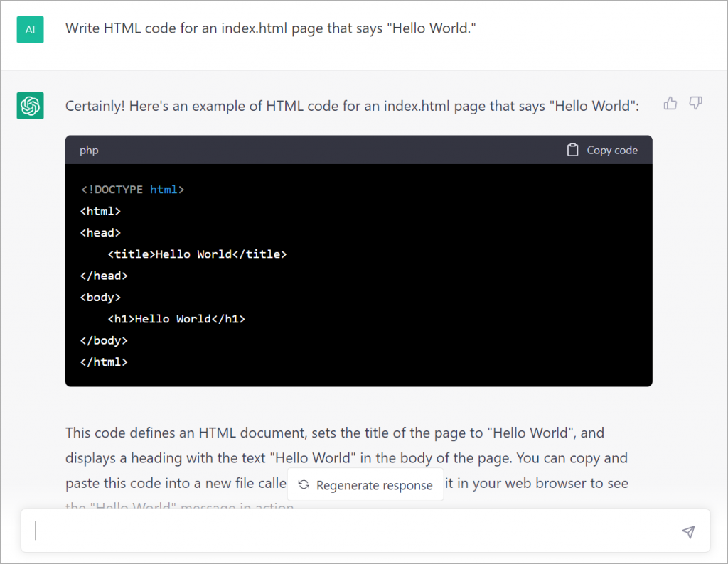
Task: Click the <!DOCTYPE html> code line
Action: 132,190
